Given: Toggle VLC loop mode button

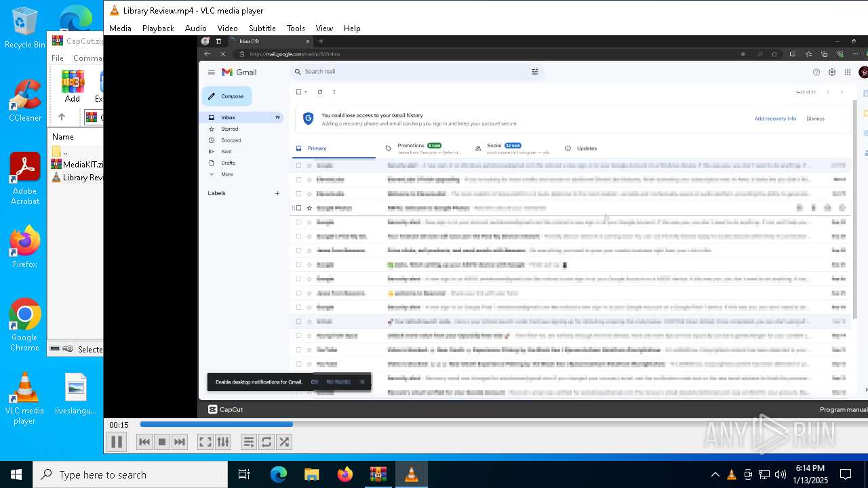Looking at the screenshot, I should point(267,442).
